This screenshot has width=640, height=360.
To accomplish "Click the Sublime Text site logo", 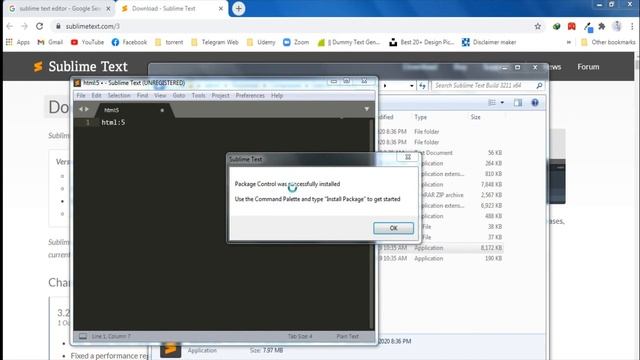I will coord(80,67).
